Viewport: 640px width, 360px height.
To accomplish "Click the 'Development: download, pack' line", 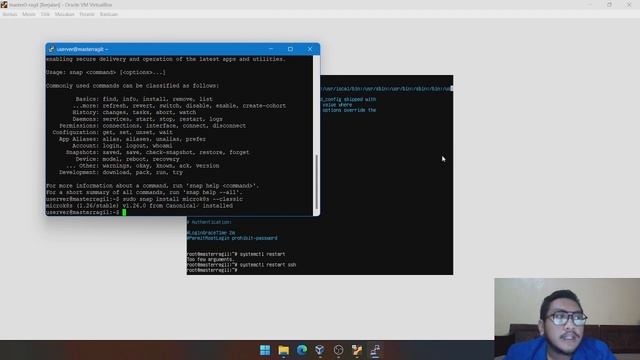I will tap(121, 172).
